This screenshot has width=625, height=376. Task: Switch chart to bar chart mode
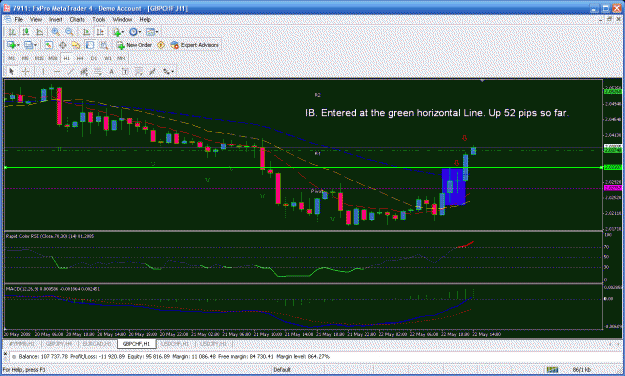[12, 32]
